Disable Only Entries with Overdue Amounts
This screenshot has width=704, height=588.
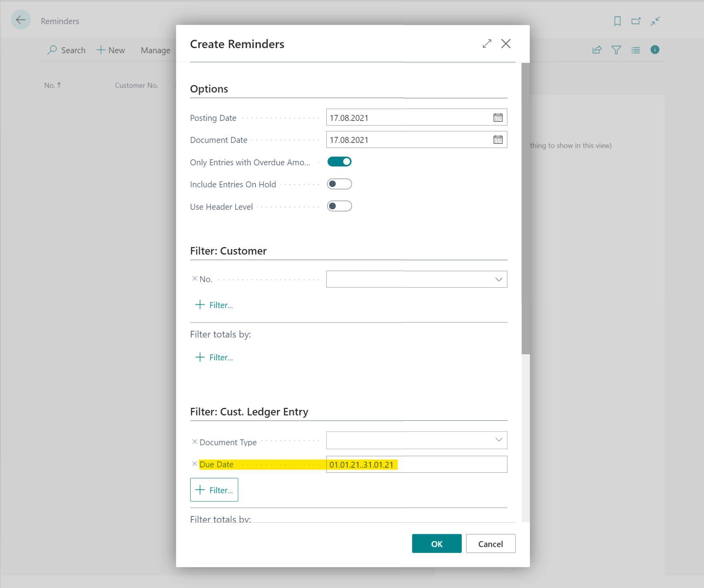339,161
